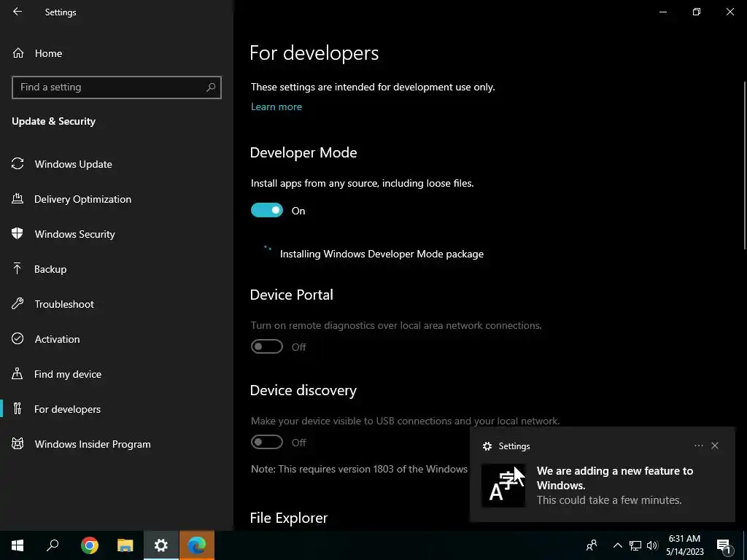Screen dimensions: 747x560
Task: Click the back arrow in Settings
Action: 18,12
